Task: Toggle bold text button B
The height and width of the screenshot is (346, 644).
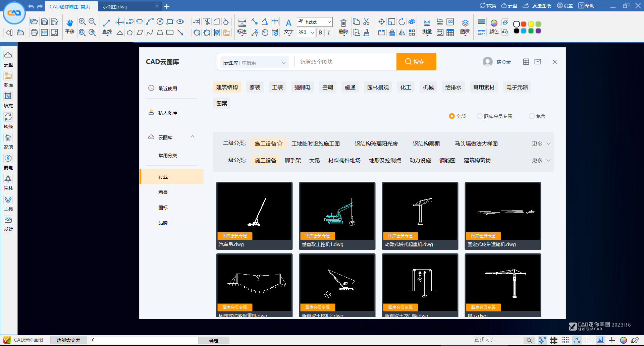Action: pyautogui.click(x=321, y=33)
